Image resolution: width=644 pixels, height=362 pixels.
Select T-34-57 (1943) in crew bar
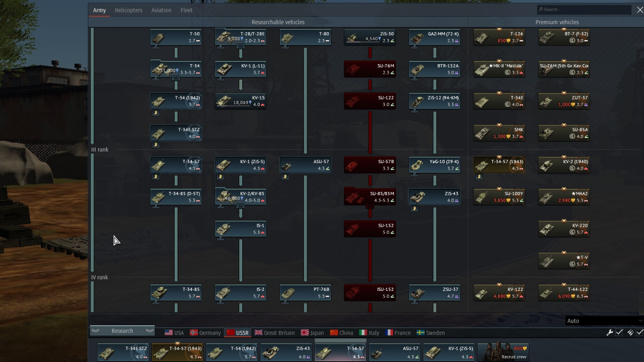point(178,352)
